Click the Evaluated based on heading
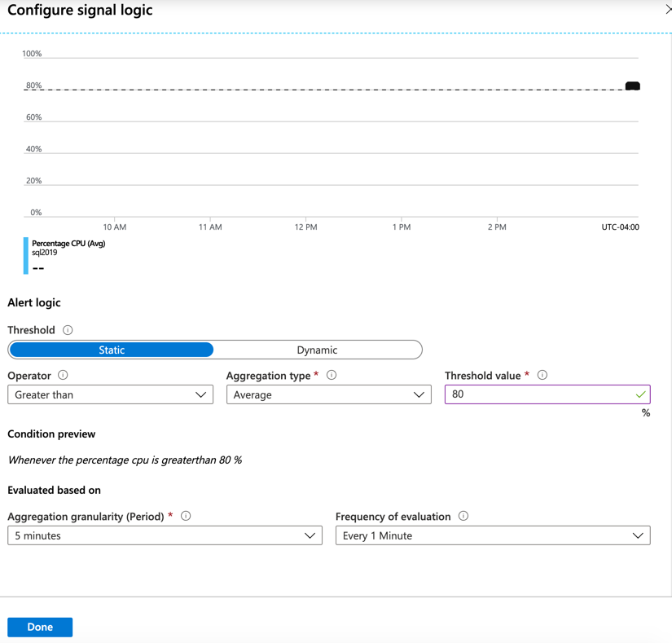The image size is (672, 643). pyautogui.click(x=55, y=490)
